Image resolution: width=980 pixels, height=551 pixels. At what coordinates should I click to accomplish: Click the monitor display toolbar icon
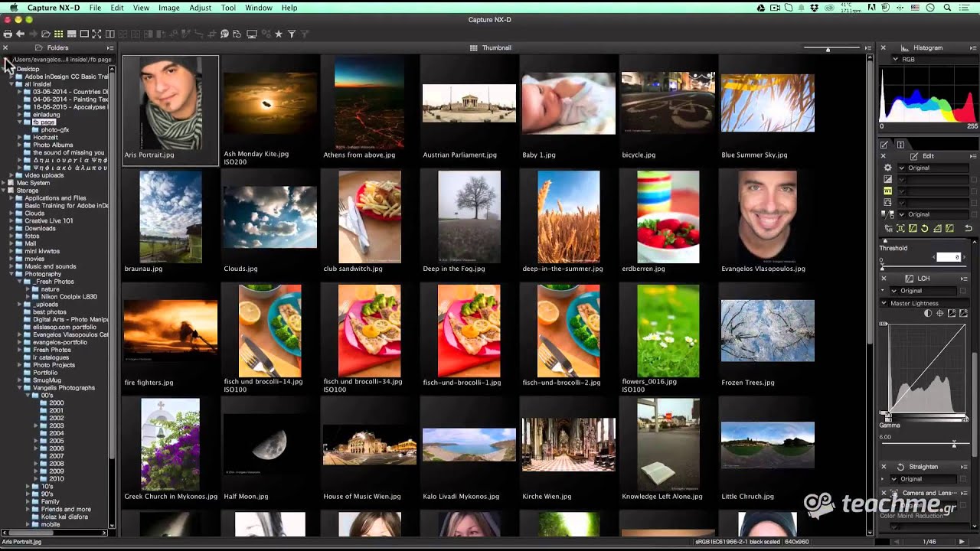tap(251, 34)
